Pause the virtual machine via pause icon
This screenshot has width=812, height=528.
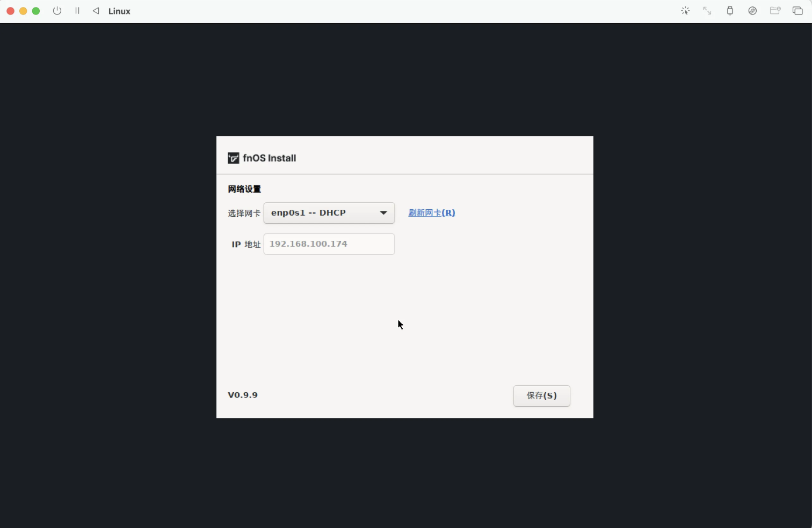pyautogui.click(x=77, y=11)
